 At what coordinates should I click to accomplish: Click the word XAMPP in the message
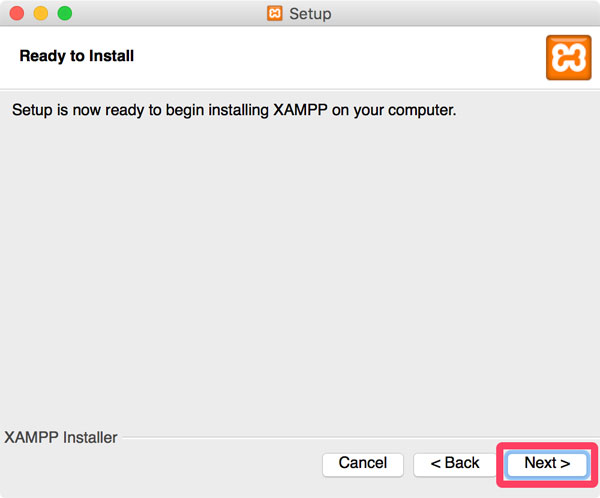[x=300, y=110]
